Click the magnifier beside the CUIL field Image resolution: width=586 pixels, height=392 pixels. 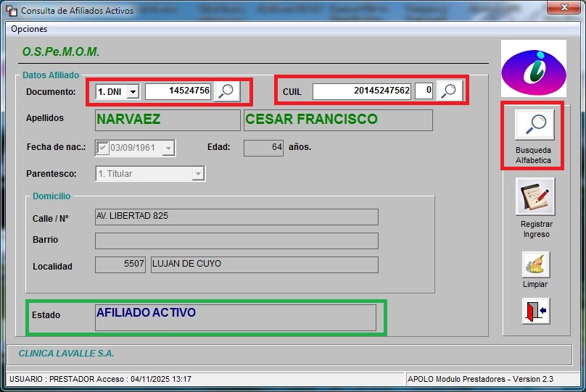(450, 91)
